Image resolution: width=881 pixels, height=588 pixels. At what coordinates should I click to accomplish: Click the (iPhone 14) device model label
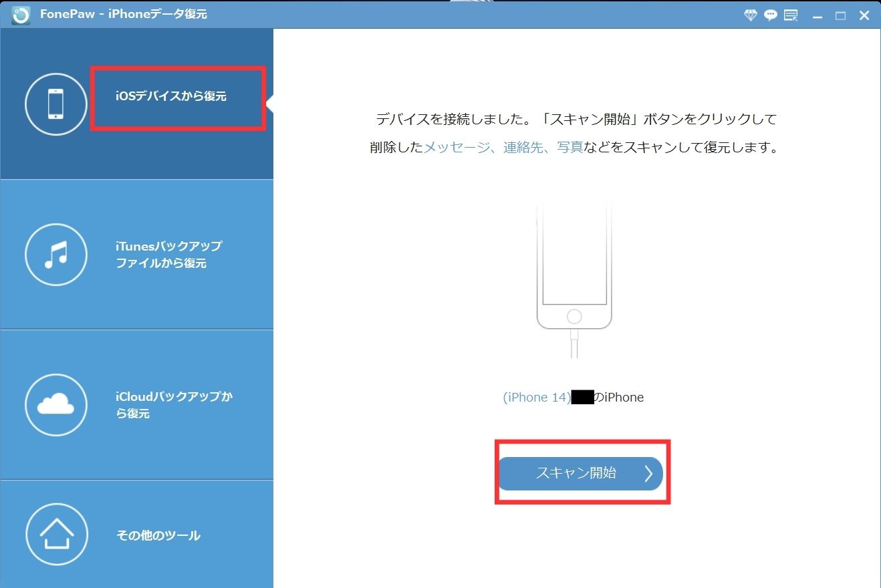(536, 398)
